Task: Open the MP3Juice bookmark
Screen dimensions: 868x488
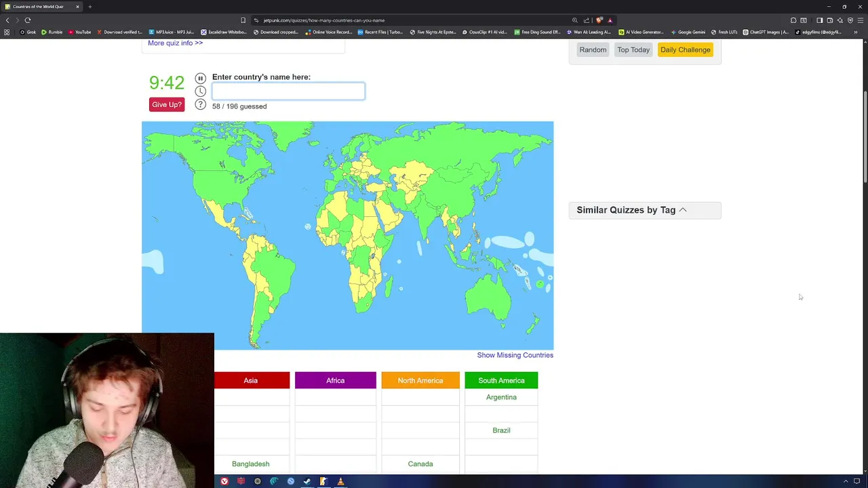Action: pos(172,32)
